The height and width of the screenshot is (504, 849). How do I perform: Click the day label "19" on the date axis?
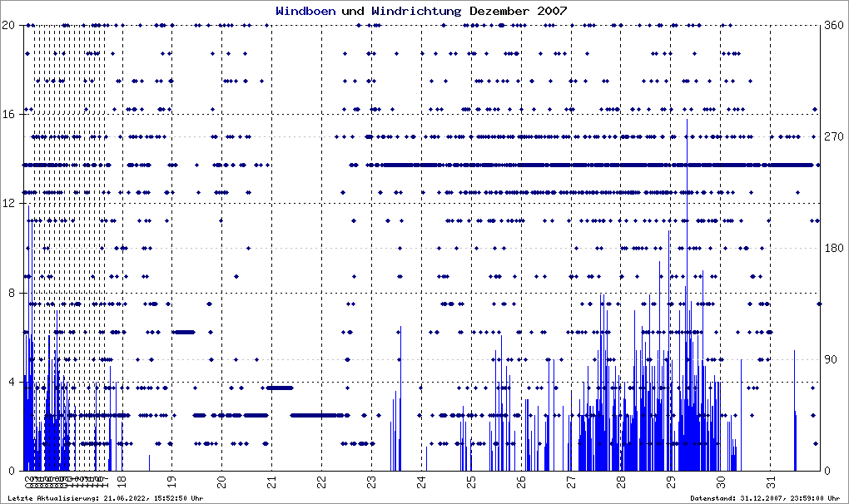[x=171, y=482]
